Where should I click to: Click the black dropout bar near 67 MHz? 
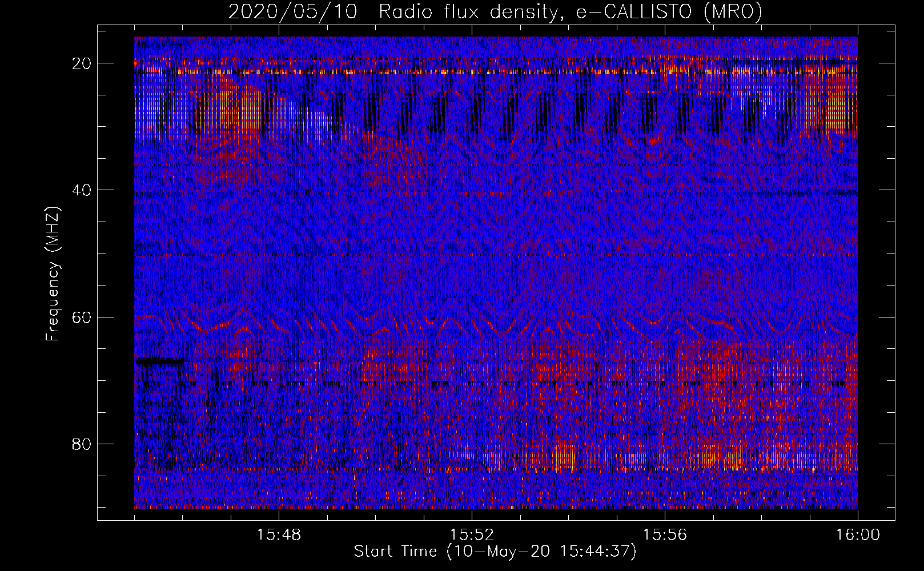(160, 361)
